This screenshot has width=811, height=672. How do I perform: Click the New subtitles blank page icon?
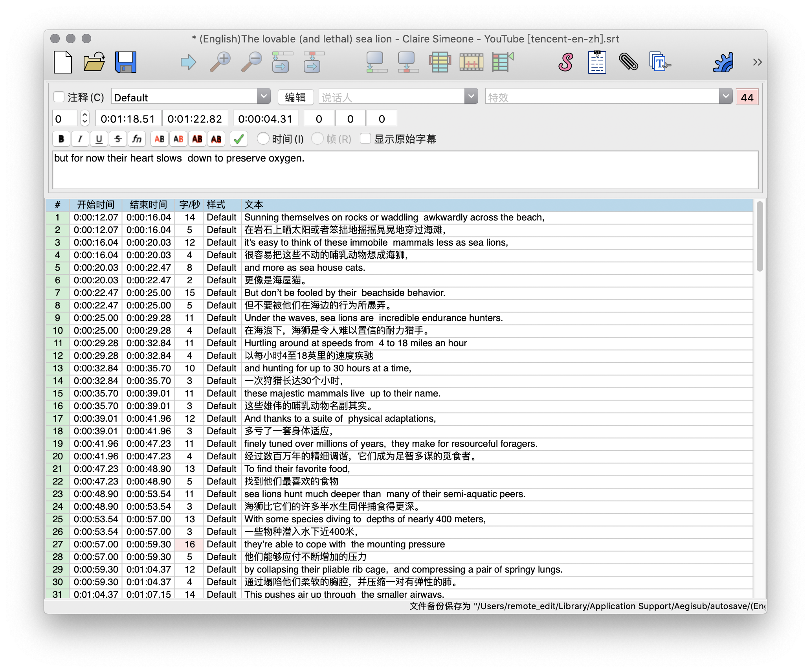63,62
